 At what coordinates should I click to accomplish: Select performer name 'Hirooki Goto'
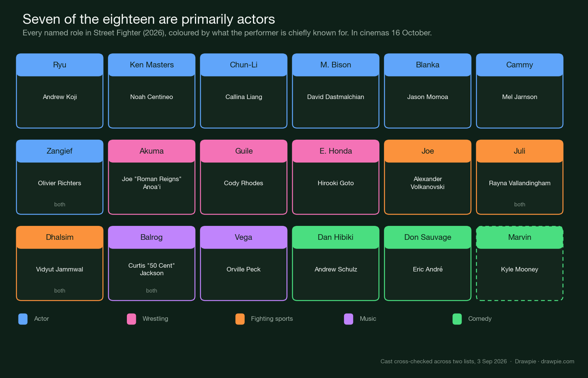coord(336,183)
